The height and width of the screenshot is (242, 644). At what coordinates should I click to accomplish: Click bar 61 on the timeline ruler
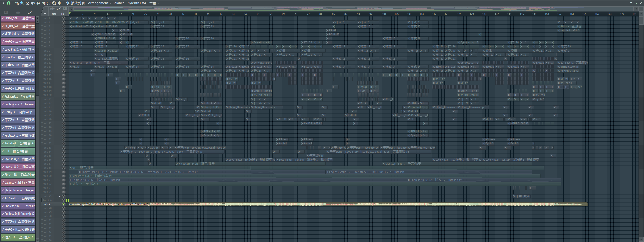258,14
